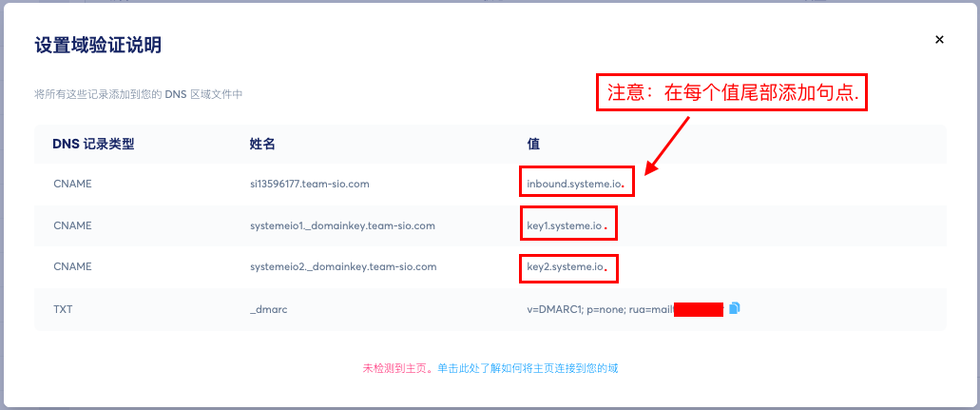The width and height of the screenshot is (980, 410).
Task: Click the 设置域验证说明 dialog title
Action: point(98,46)
